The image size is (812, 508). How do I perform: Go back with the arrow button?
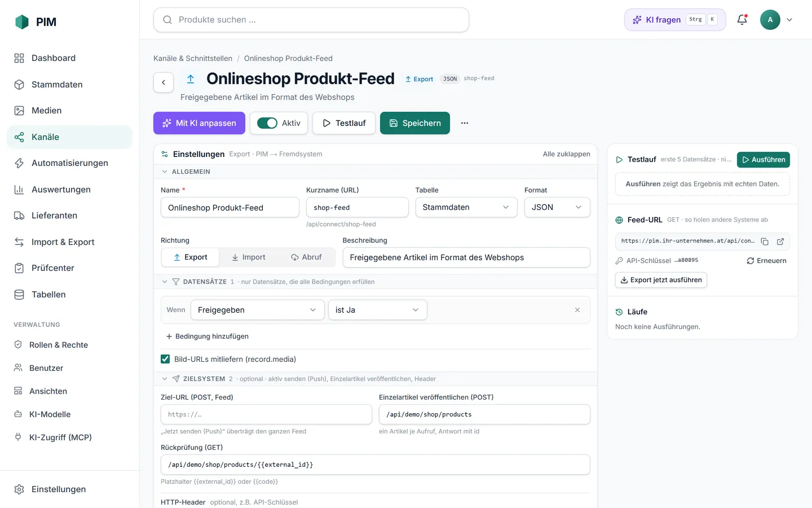coord(164,82)
